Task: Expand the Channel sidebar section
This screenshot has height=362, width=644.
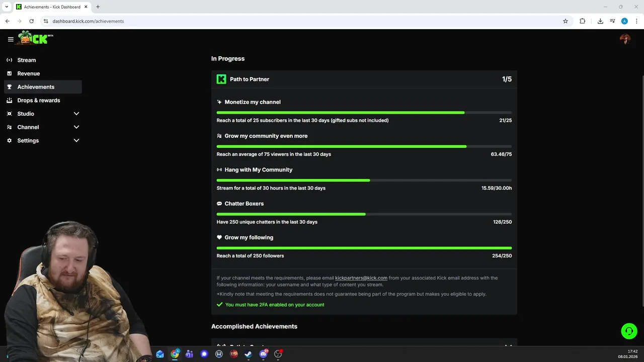Action: (43, 127)
